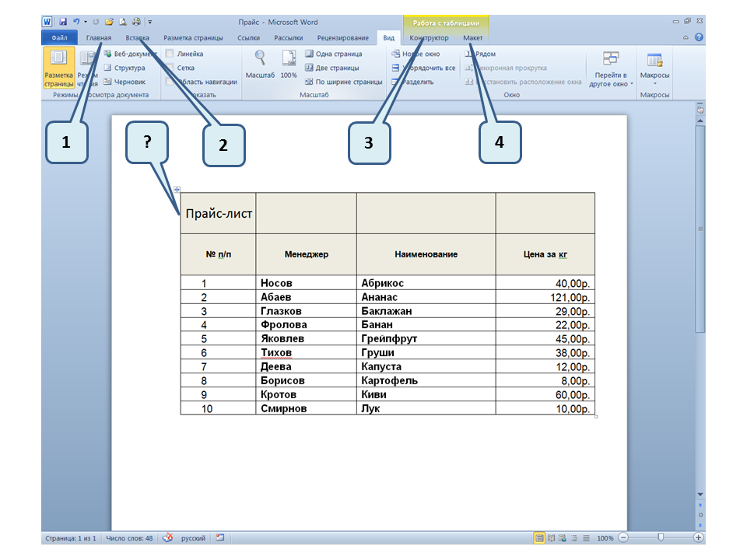Open the Undo history dropdown arrow
The width and height of the screenshot is (747, 560).
[x=84, y=23]
